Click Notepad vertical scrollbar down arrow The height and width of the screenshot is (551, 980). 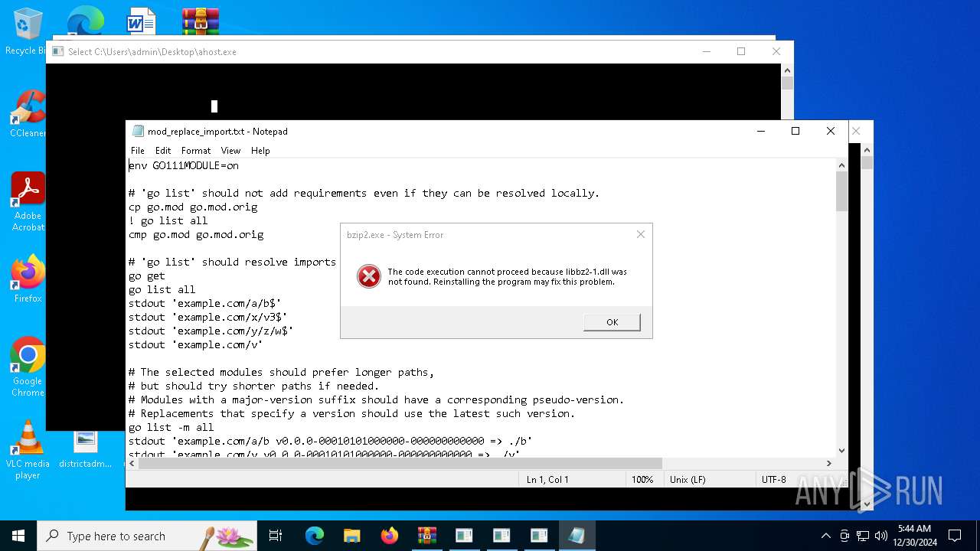tap(841, 451)
